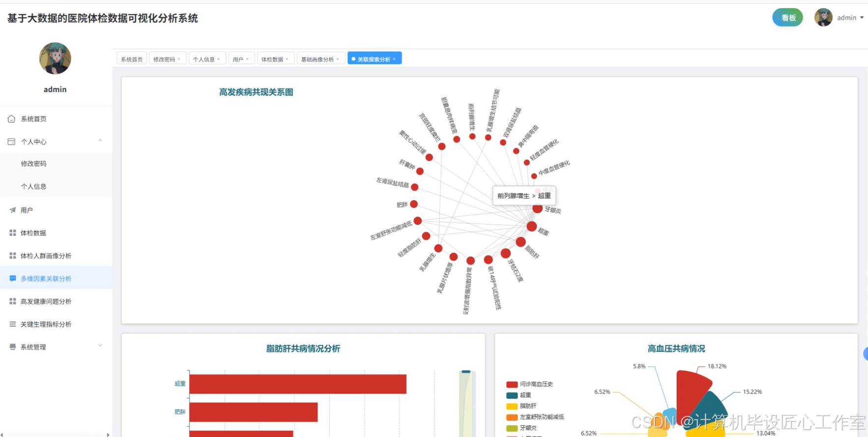The width and height of the screenshot is (868, 437).
Task: Click the 牙结石2度 node in the graph
Action: 506,253
